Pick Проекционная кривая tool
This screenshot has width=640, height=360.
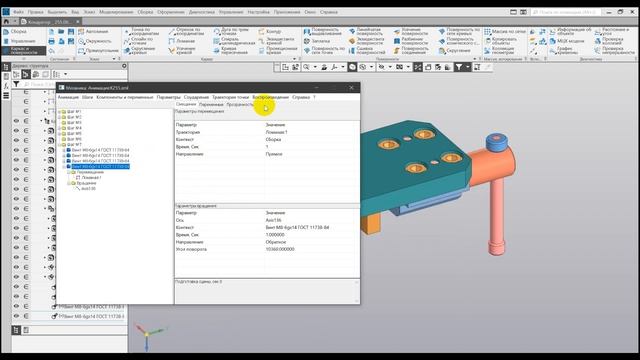click(278, 50)
